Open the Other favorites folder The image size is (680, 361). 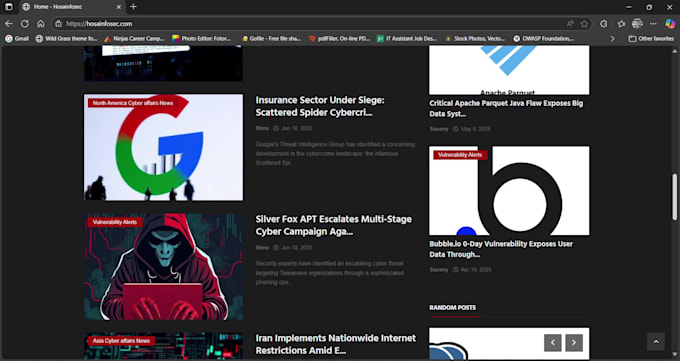tap(651, 39)
